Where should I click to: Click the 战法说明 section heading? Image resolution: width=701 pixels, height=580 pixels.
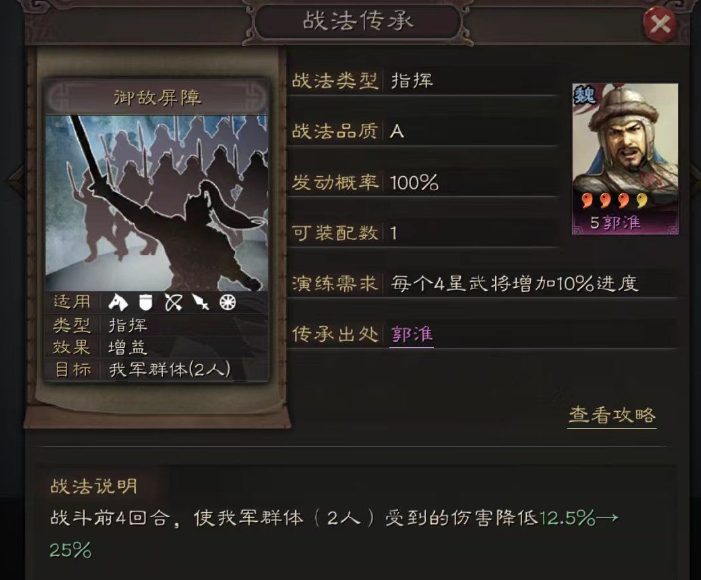[94, 486]
